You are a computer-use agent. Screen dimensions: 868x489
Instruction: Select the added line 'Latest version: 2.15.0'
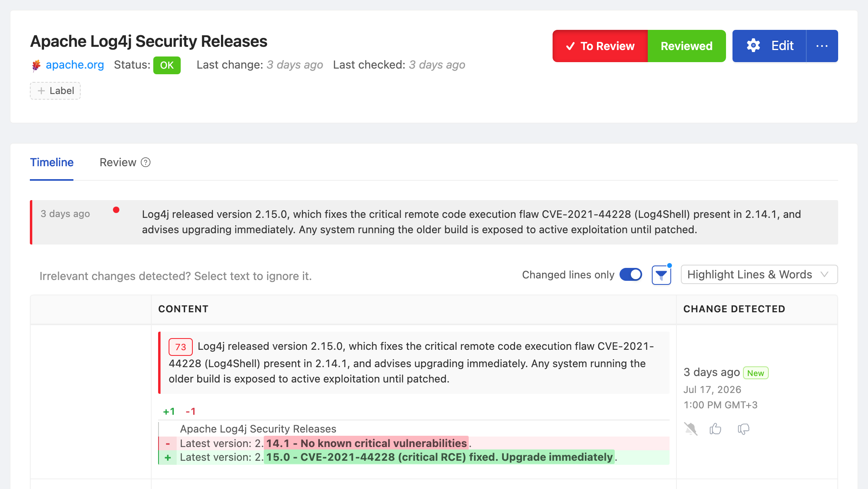coord(414,458)
